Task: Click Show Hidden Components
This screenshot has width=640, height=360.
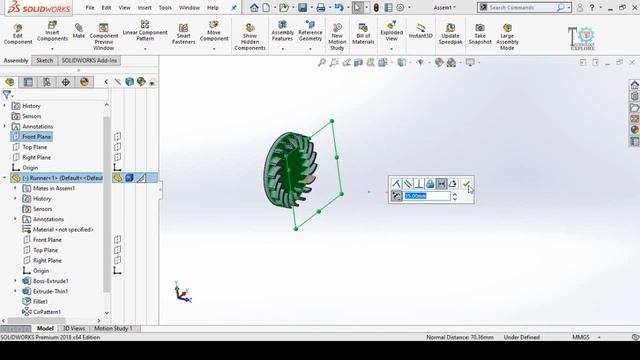Action: point(250,37)
